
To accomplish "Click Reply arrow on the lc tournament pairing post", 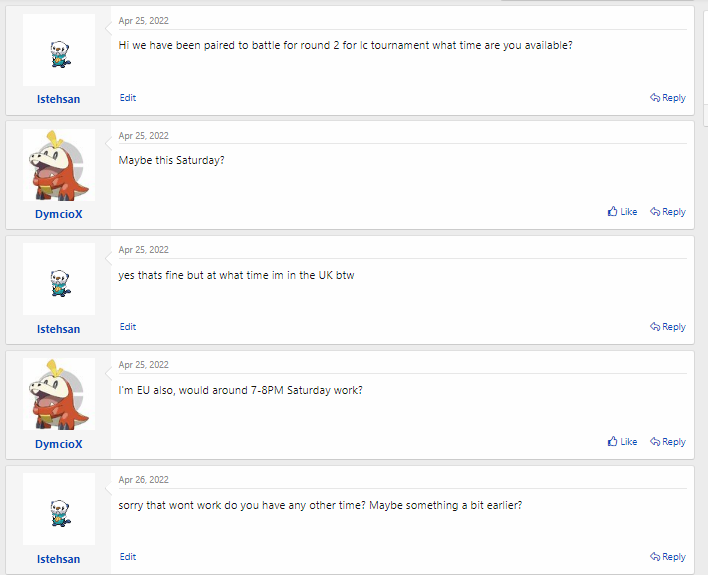I will (x=667, y=98).
